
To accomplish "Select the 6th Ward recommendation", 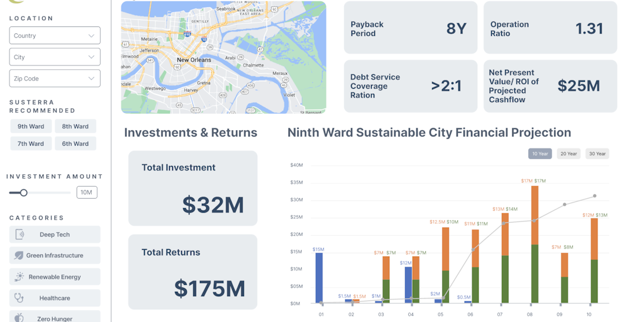I will click(x=75, y=143).
